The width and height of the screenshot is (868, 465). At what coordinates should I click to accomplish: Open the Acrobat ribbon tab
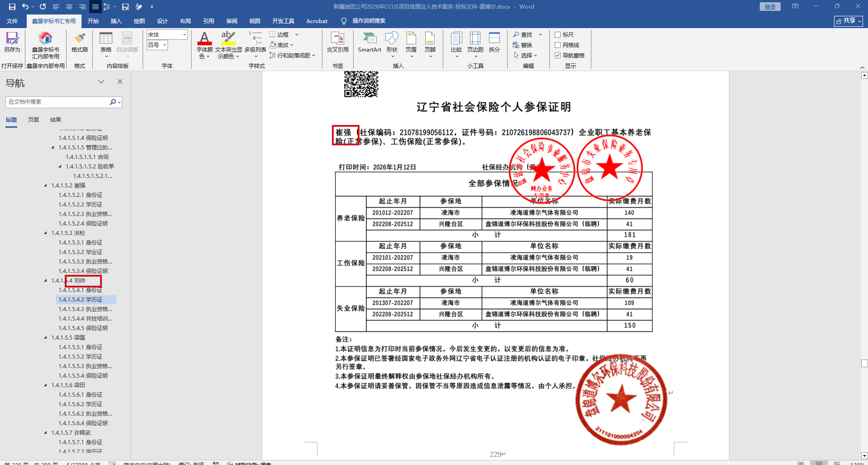coord(317,21)
